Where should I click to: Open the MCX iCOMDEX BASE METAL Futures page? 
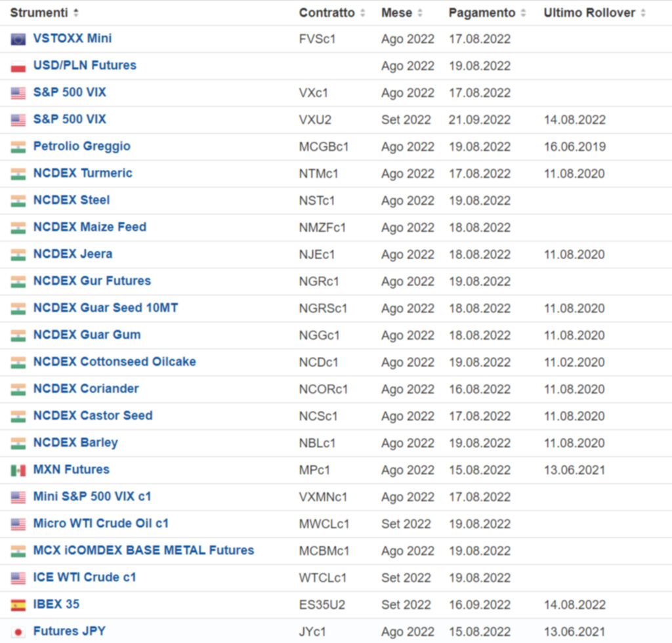pyautogui.click(x=143, y=550)
